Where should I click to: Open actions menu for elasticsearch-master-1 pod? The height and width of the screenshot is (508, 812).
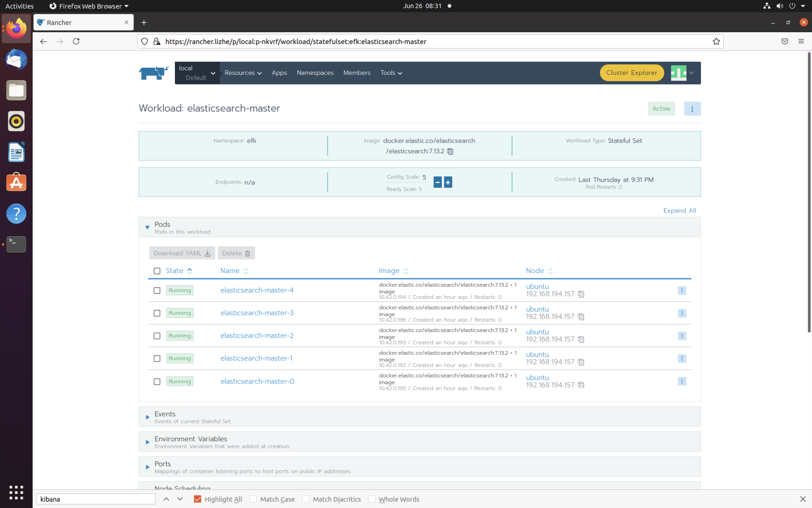pos(682,359)
